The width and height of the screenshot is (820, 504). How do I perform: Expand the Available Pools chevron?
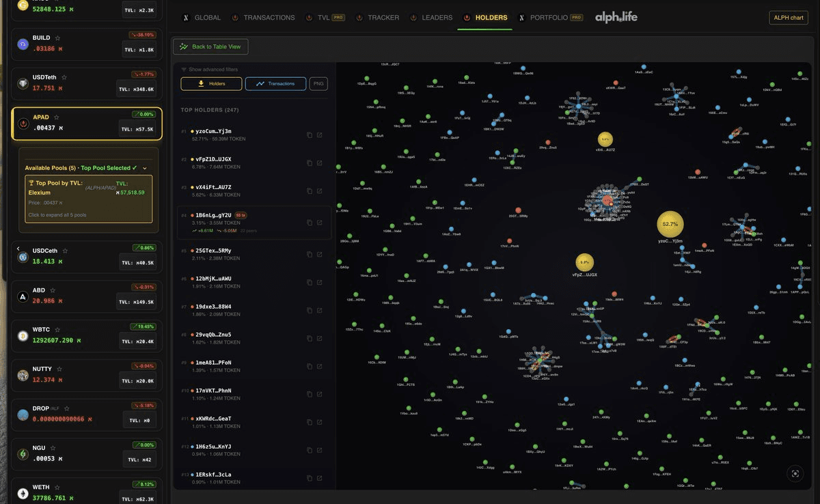pos(145,167)
